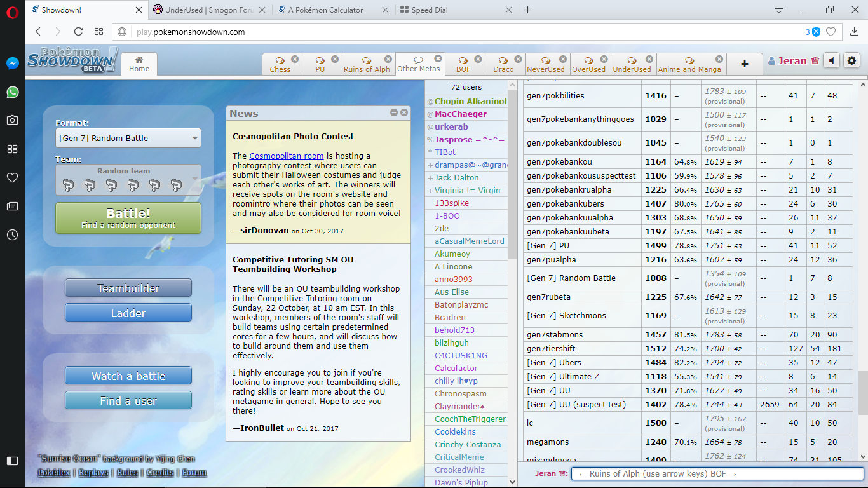The width and height of the screenshot is (868, 488).
Task: Close the Draco room tab
Action: tap(519, 59)
